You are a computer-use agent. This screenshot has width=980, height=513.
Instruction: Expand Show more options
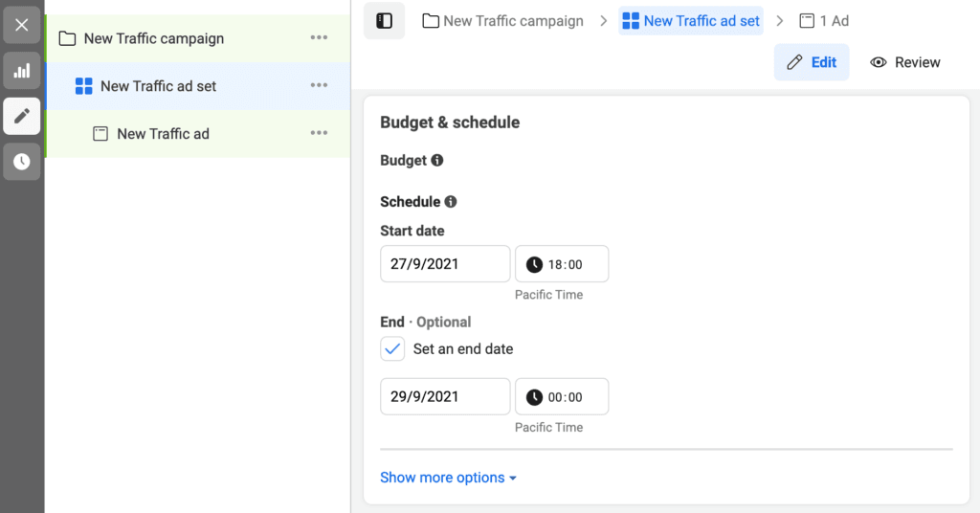tap(448, 478)
